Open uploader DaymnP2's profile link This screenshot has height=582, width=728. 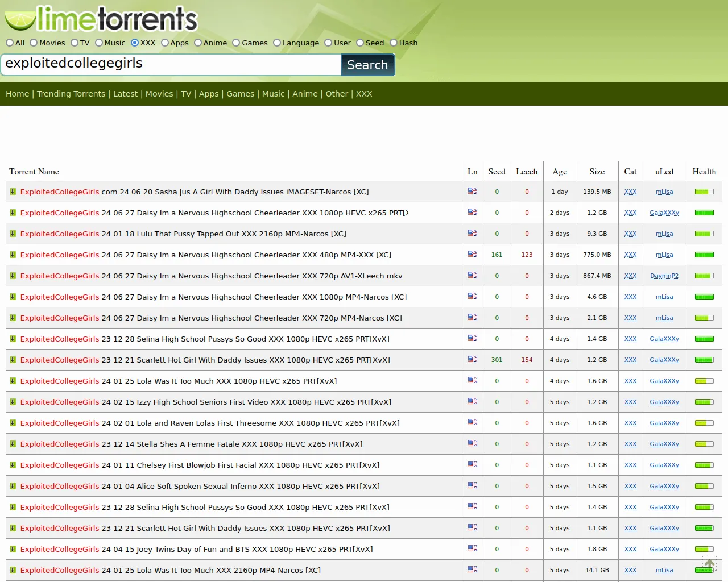pos(664,276)
